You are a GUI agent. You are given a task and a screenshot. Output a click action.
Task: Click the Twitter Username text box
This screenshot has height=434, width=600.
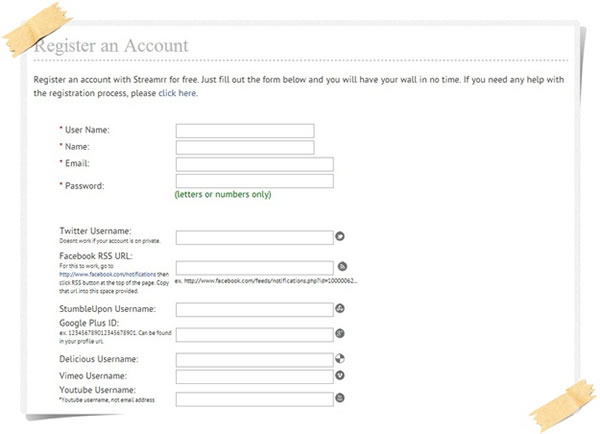click(254, 237)
